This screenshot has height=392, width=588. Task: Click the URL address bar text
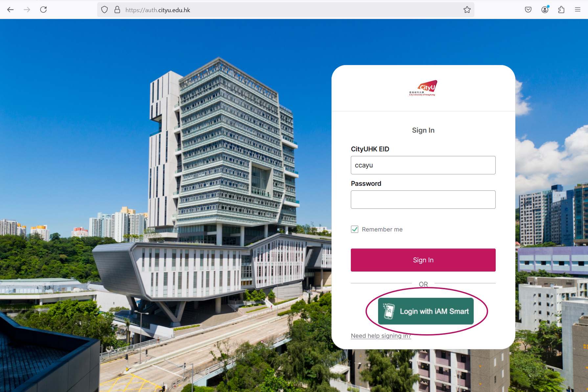[158, 10]
